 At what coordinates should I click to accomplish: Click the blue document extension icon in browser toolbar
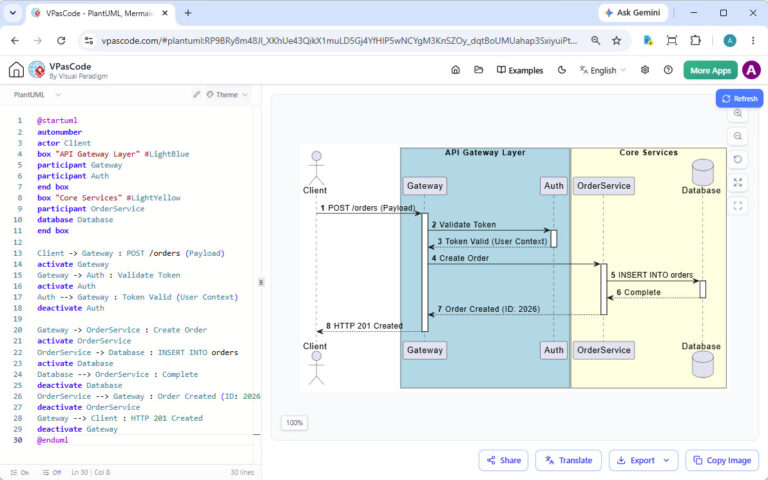pos(648,41)
